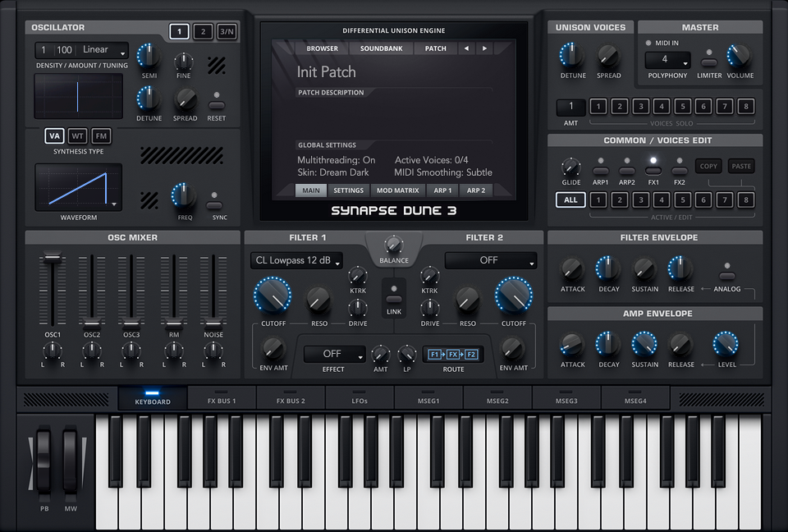This screenshot has height=532, width=788.
Task: Toggle the oscillator RESET switch
Action: click(217, 105)
